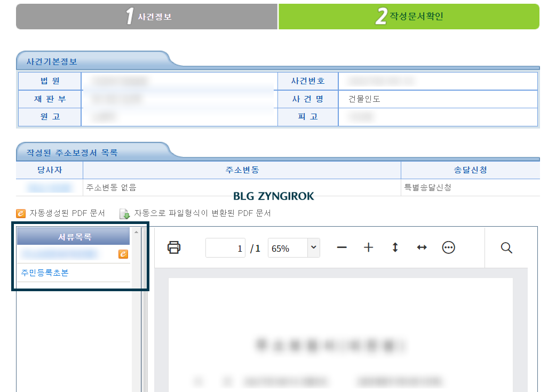Select the fit-to-width icon

pyautogui.click(x=422, y=247)
